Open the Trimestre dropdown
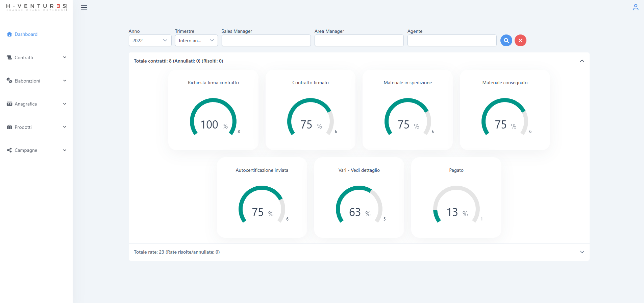This screenshot has width=644, height=303. [x=196, y=41]
